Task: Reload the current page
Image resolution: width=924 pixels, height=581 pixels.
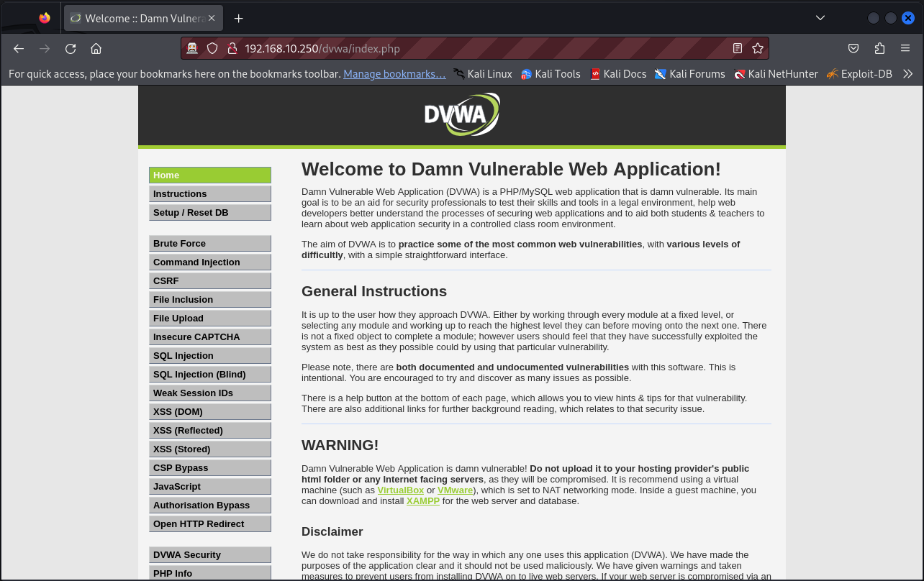Action: coord(71,48)
